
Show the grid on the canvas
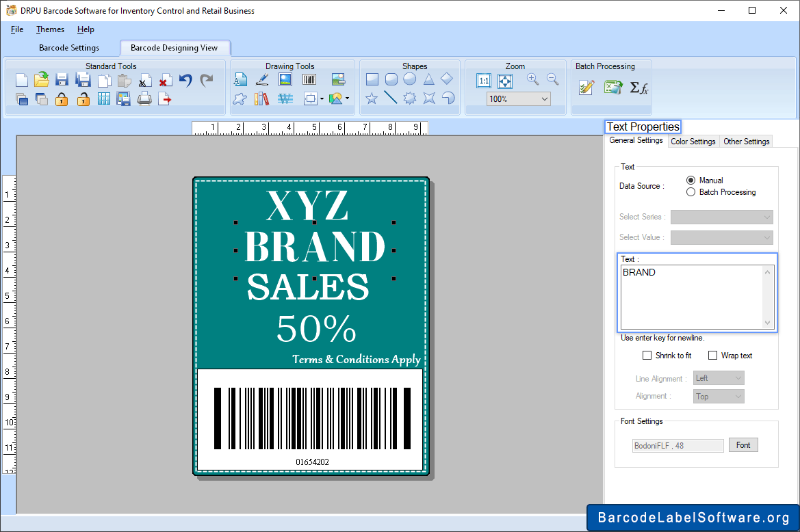104,99
